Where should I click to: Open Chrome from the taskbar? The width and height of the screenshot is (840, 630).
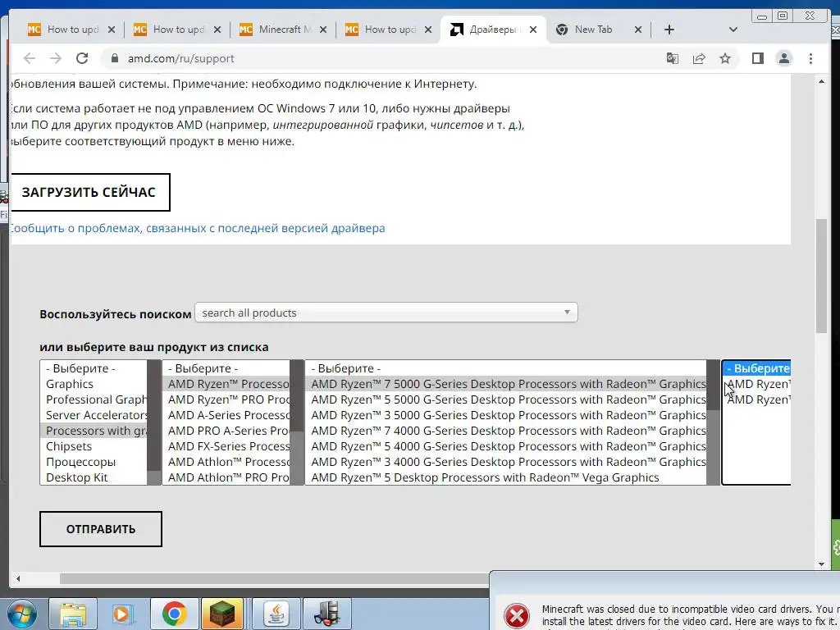(174, 614)
